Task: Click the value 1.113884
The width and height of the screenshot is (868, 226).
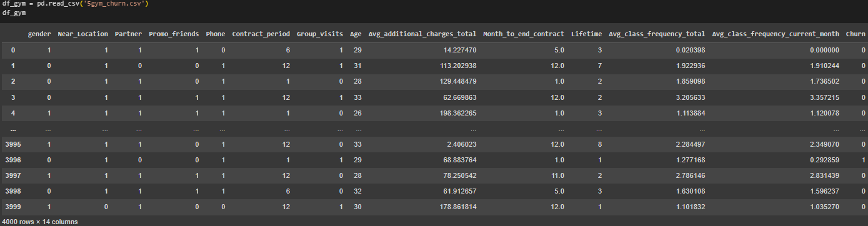Action: click(691, 113)
